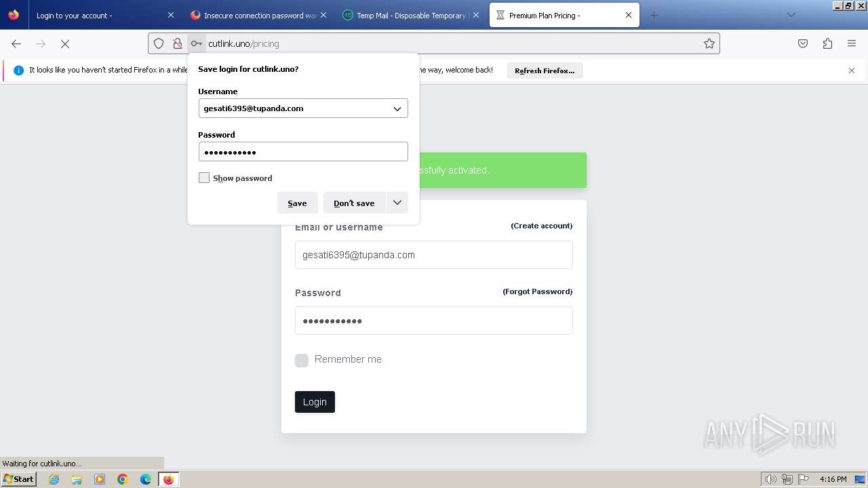Screen dimensions: 868x488
Task: Open Firefox application menu hamburger
Action: [x=852, y=43]
